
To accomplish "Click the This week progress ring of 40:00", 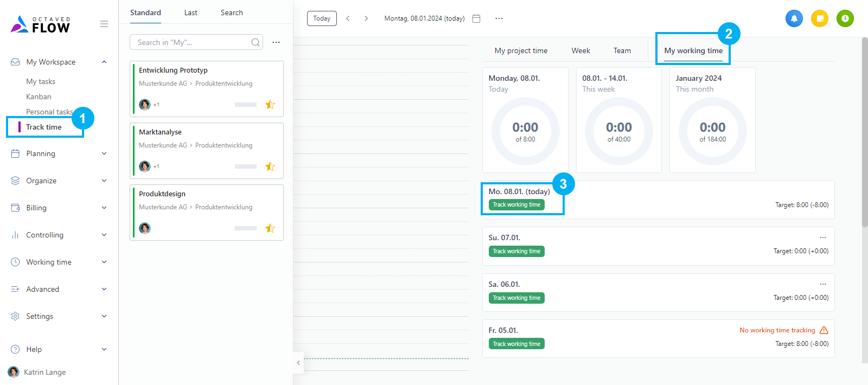I will (x=619, y=131).
